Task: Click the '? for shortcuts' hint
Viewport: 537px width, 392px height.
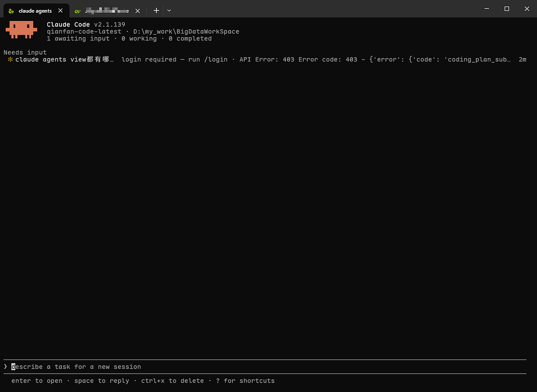Action: pyautogui.click(x=245, y=380)
